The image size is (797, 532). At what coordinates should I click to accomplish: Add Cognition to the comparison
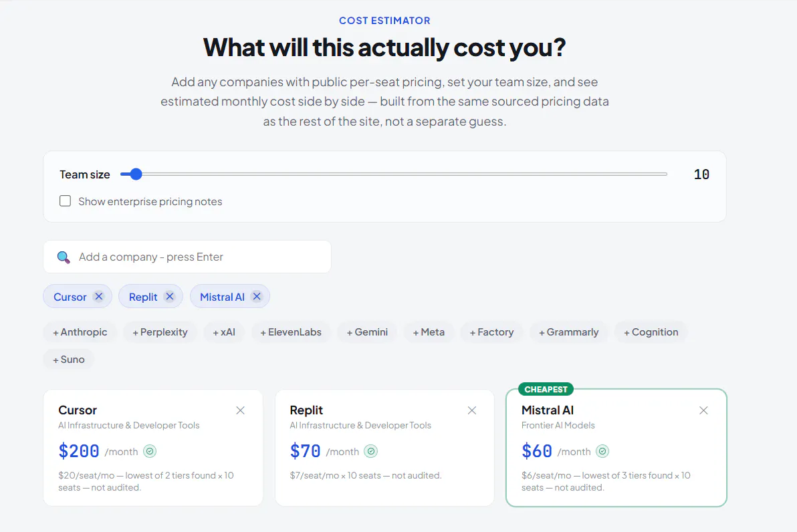pos(651,332)
